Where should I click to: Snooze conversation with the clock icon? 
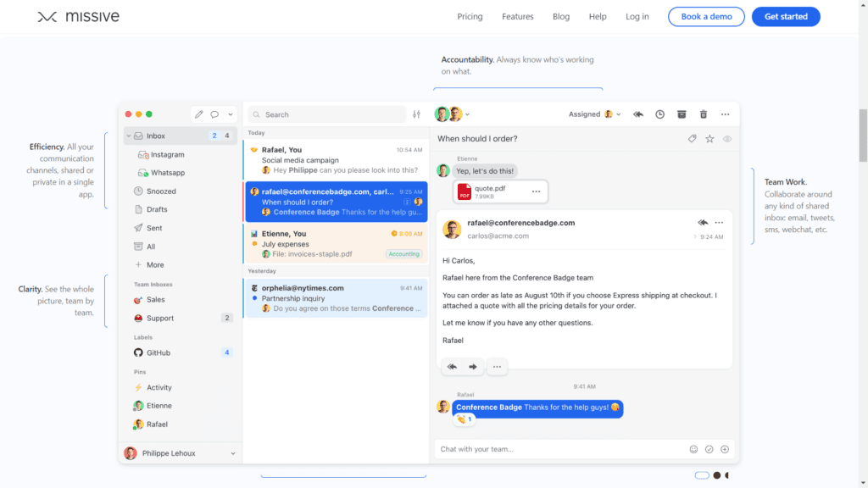(x=659, y=114)
